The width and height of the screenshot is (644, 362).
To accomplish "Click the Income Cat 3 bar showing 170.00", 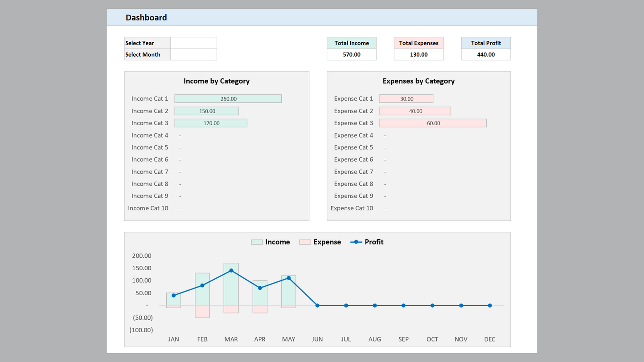I will (210, 123).
